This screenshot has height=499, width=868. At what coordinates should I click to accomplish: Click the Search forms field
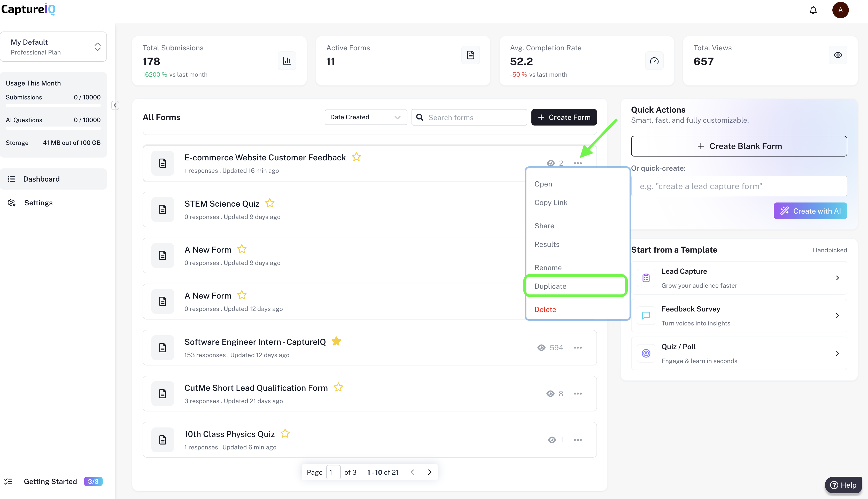475,117
